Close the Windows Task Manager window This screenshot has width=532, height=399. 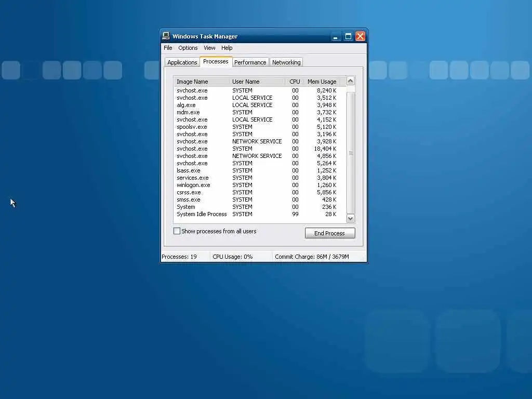click(x=361, y=36)
